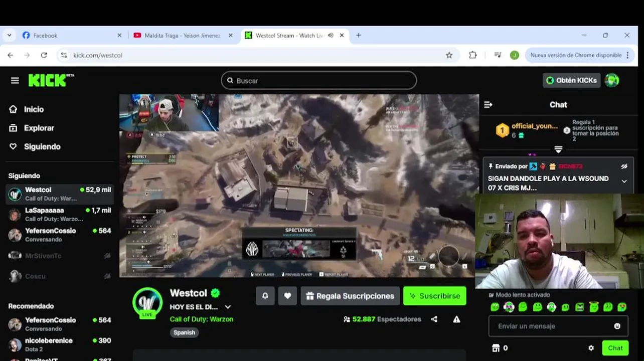Open recommended channel nicoleberenice
This screenshot has height=361, width=644.
pos(60,344)
